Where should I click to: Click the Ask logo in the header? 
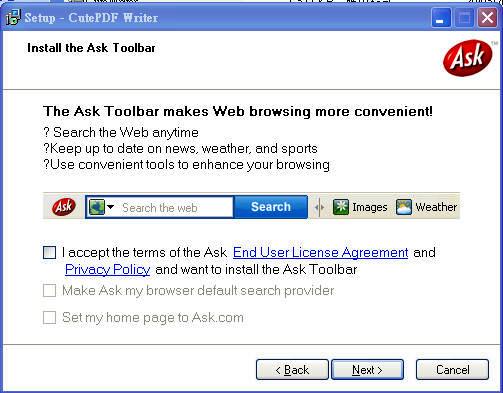coord(468,58)
